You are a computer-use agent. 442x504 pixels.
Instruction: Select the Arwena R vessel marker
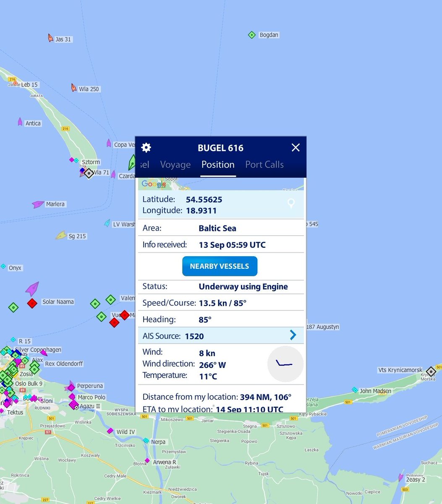point(147,461)
